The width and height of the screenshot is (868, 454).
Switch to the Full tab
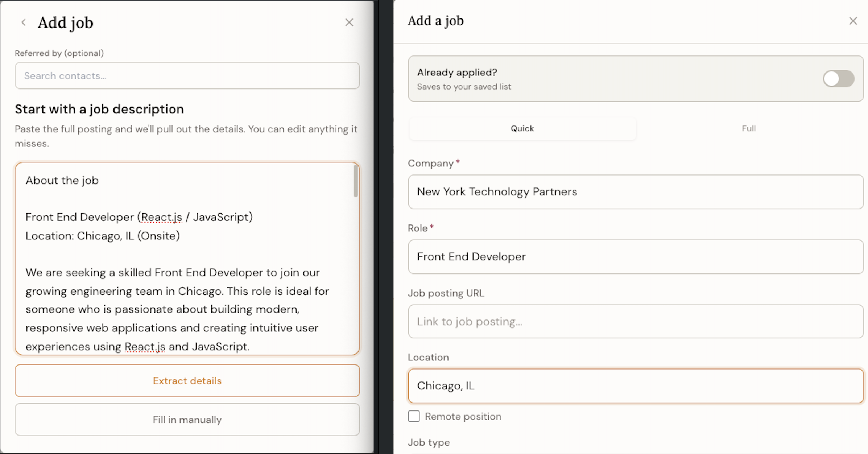point(749,128)
